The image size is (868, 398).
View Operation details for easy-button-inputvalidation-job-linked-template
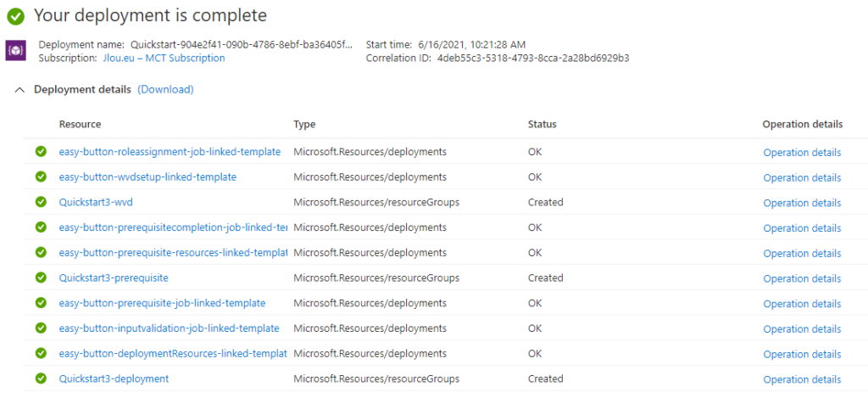[x=802, y=329]
